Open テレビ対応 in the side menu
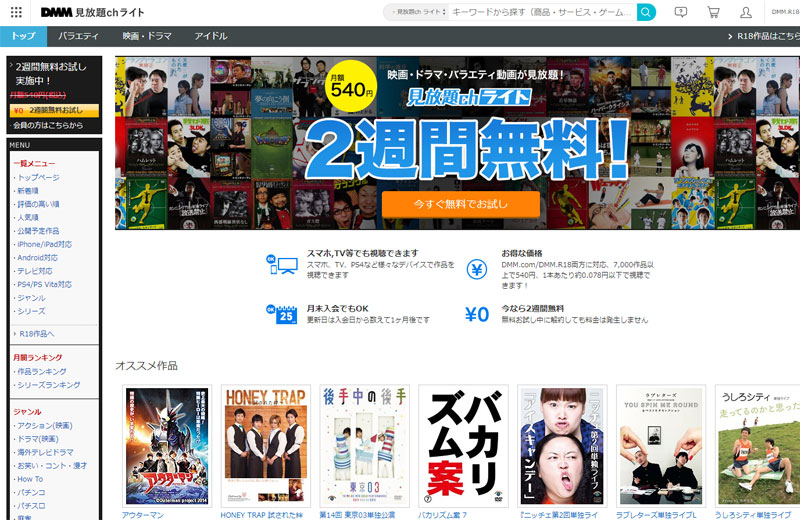Screen dimensions: 800x520 pyautogui.click(x=35, y=271)
